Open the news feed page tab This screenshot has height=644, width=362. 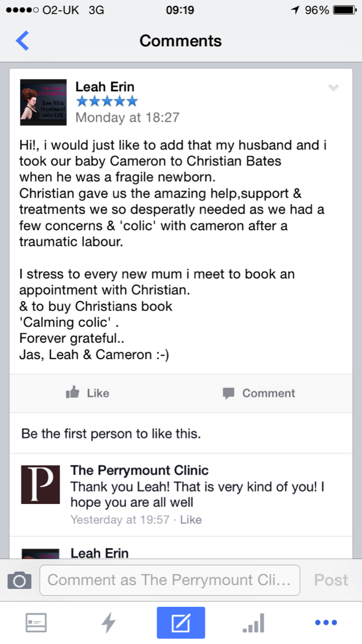click(36, 623)
